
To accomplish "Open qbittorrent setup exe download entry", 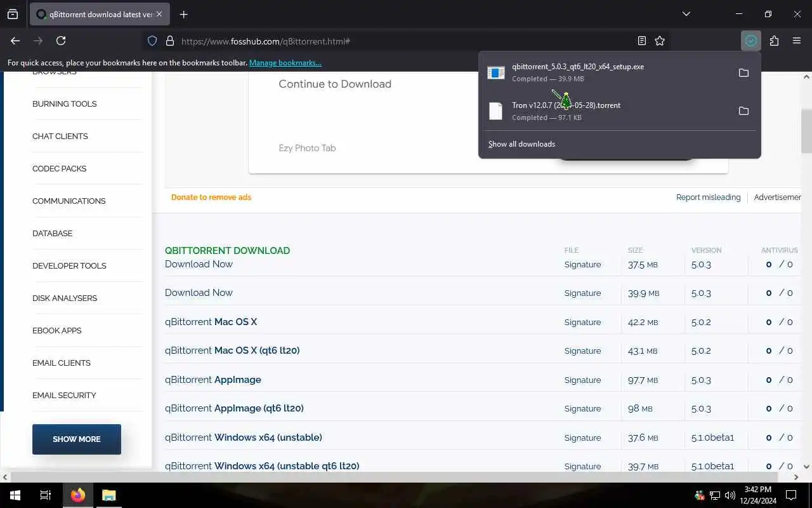I will point(606,72).
